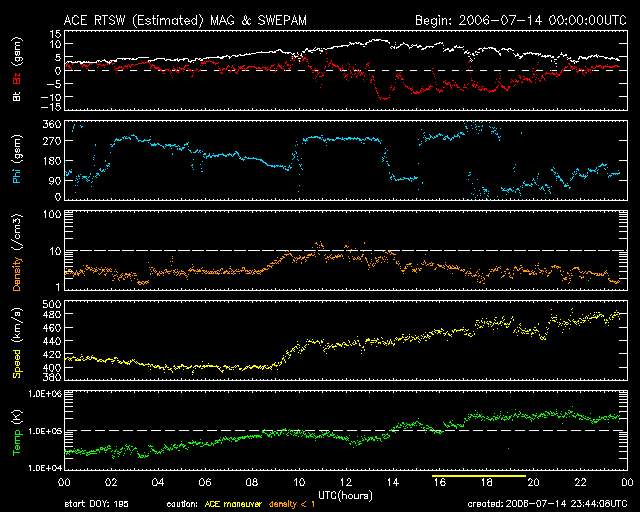Click the yellow ACE maneuver bar above the time axis
Viewport: 640px width, 512px height.
[x=479, y=476]
